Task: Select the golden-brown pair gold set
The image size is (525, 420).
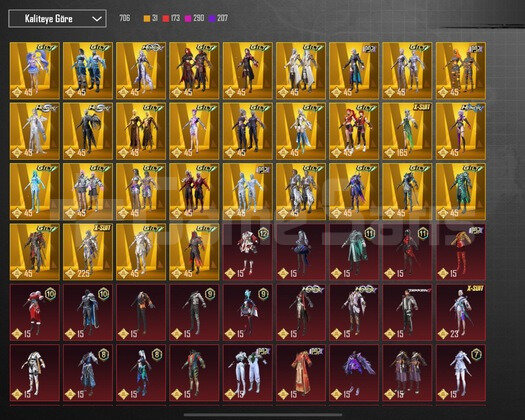Action: coord(141,131)
